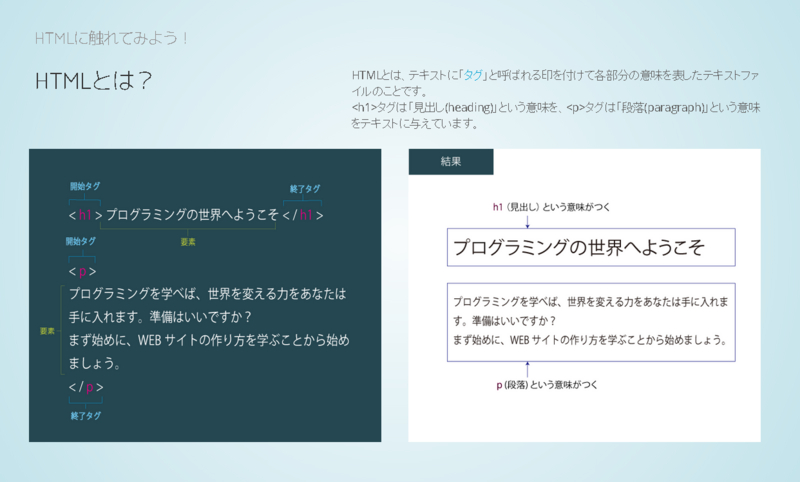Click the annotation h1（見出し）という意味がつく

551,207
